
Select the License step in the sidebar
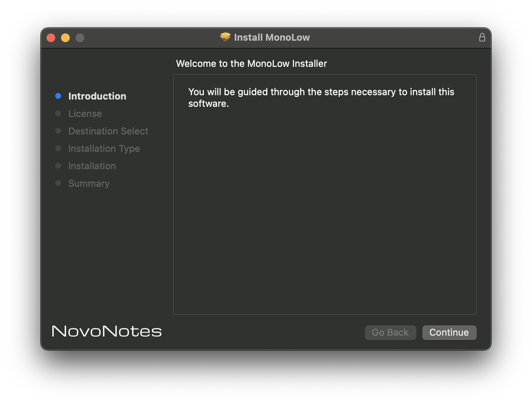point(85,113)
